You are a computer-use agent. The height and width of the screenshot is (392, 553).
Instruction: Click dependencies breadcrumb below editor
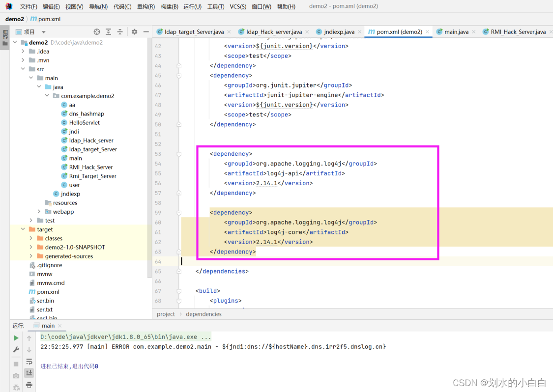click(x=204, y=314)
